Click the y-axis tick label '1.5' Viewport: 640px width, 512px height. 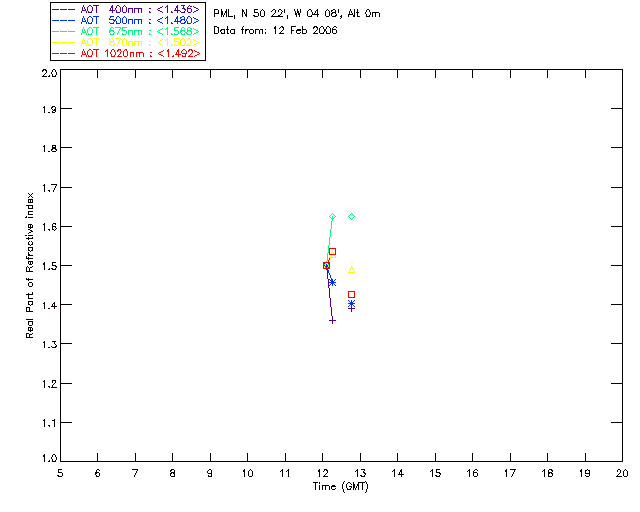click(x=49, y=266)
